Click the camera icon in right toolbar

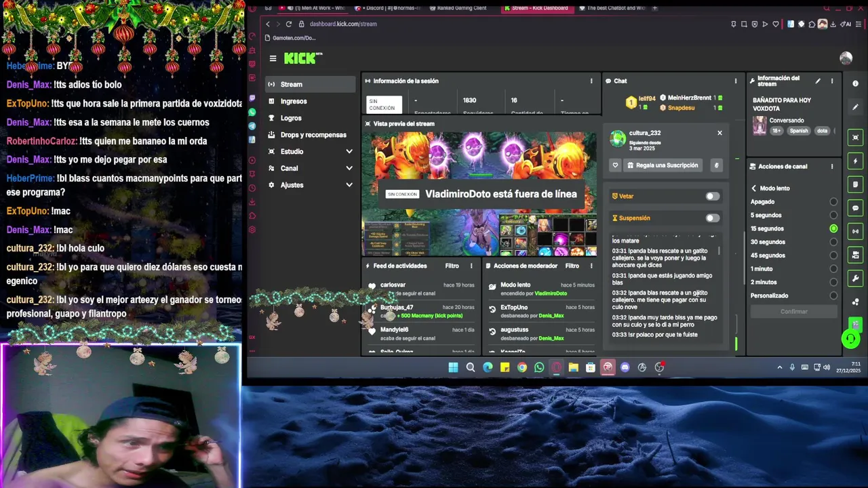coord(855,255)
